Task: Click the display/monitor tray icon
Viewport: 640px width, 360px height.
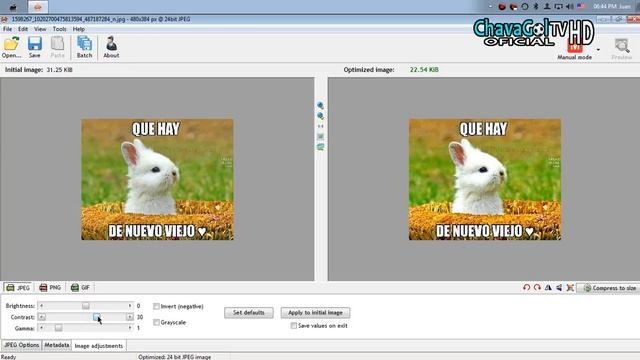Action: [558, 7]
